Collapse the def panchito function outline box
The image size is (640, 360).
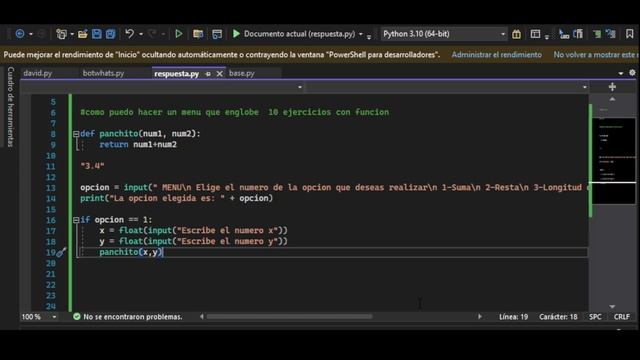(x=76, y=134)
